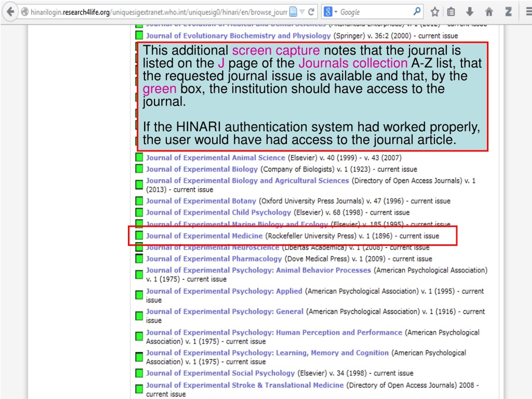Open Journal of Experimental Animal Science link
532x399 pixels.
[216, 158]
